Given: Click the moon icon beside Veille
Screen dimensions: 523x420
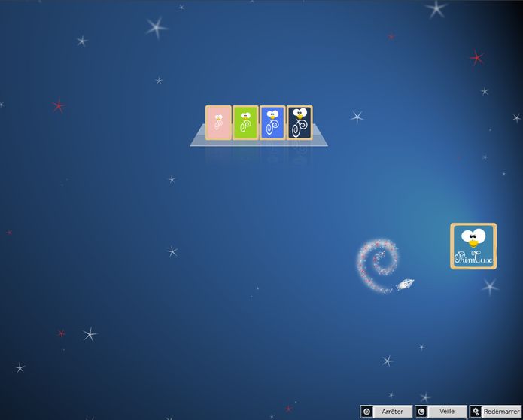Looking at the screenshot, I should tap(421, 412).
